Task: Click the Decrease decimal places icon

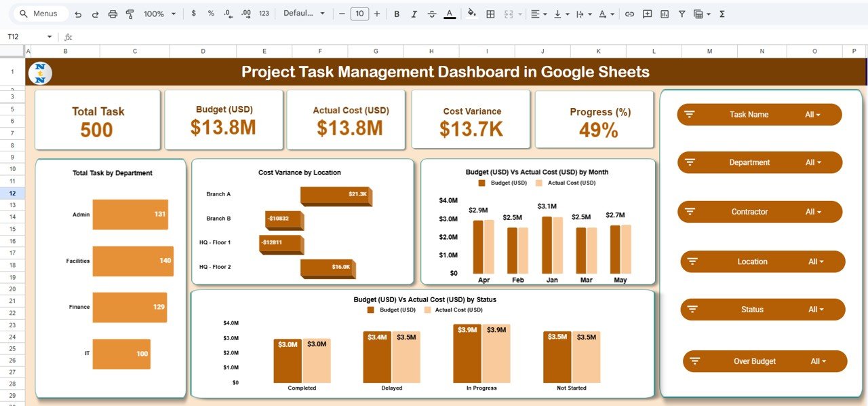Action: [x=226, y=13]
